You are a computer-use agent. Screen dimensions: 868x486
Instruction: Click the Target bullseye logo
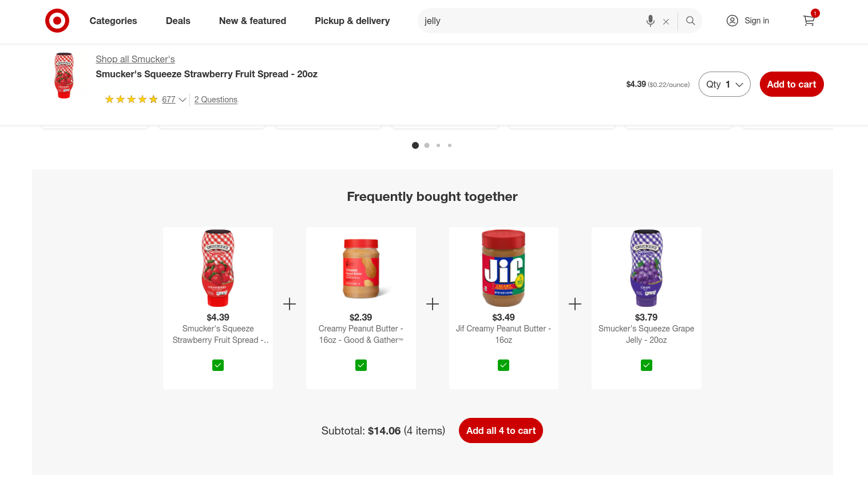coord(57,21)
